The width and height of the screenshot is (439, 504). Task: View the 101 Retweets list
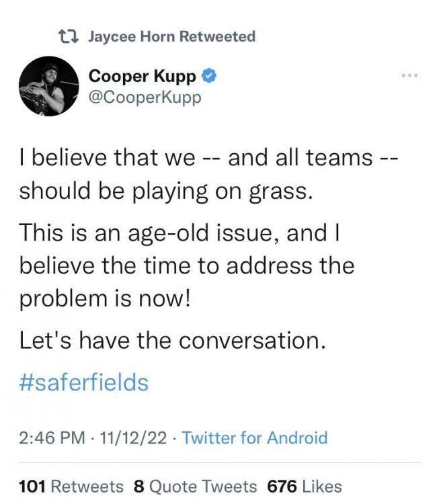(x=71, y=486)
